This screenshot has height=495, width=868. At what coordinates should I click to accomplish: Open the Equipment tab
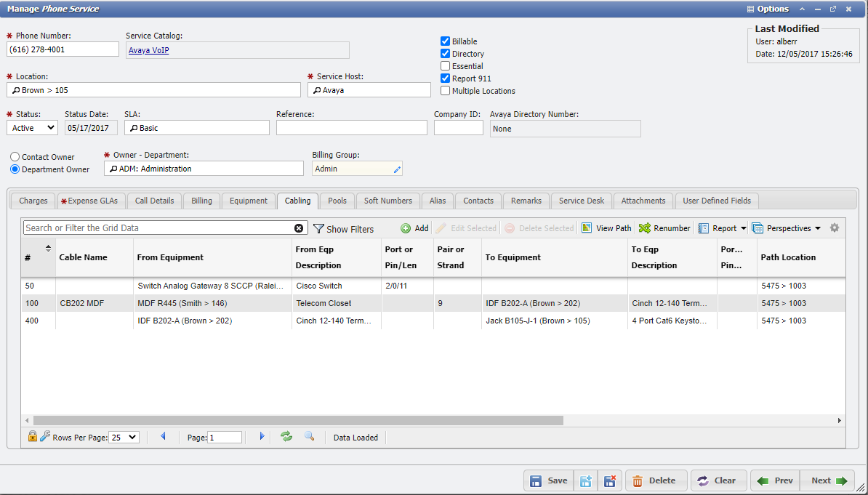click(x=249, y=201)
